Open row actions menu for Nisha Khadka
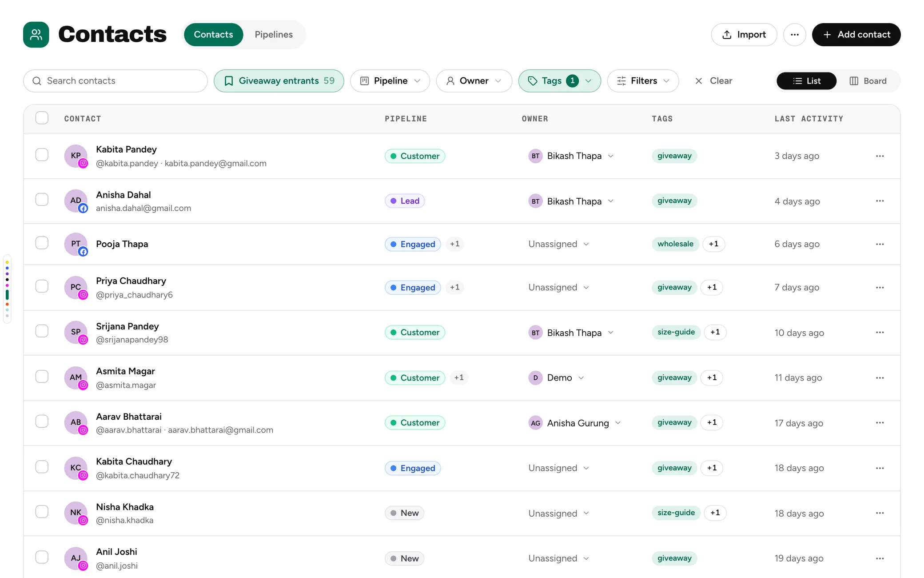The width and height of the screenshot is (924, 578). pyautogui.click(x=880, y=513)
